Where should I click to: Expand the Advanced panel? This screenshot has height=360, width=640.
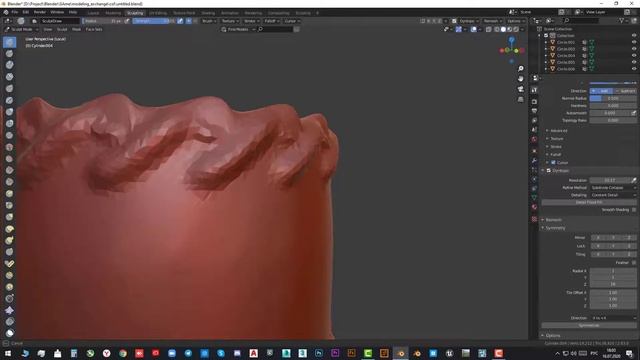[x=559, y=131]
